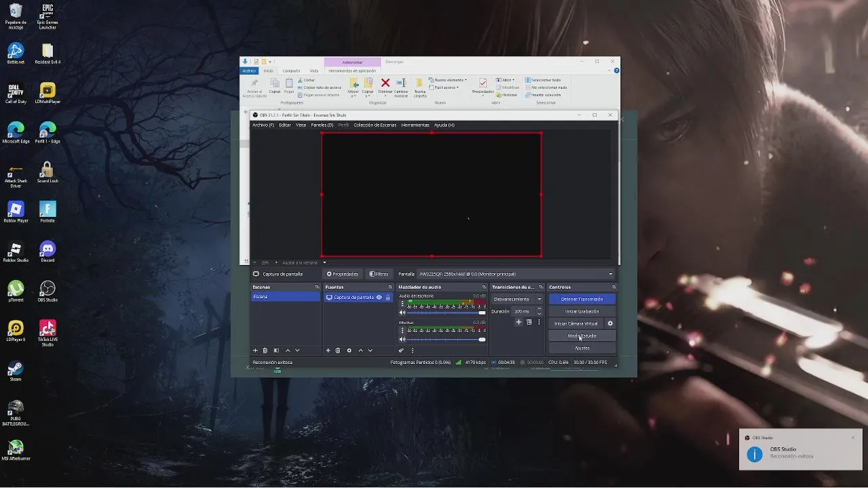Switch to Compartir tab in Explorer

click(292, 70)
